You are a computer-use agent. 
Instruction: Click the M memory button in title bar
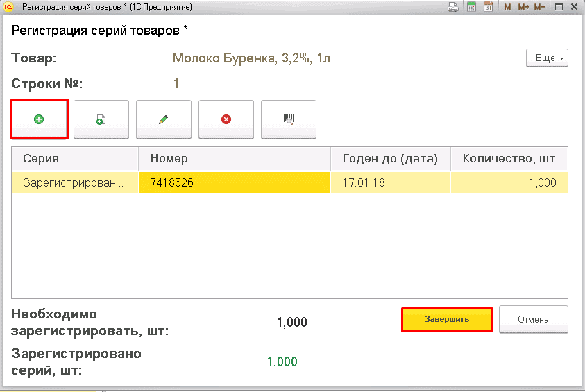pyautogui.click(x=507, y=7)
